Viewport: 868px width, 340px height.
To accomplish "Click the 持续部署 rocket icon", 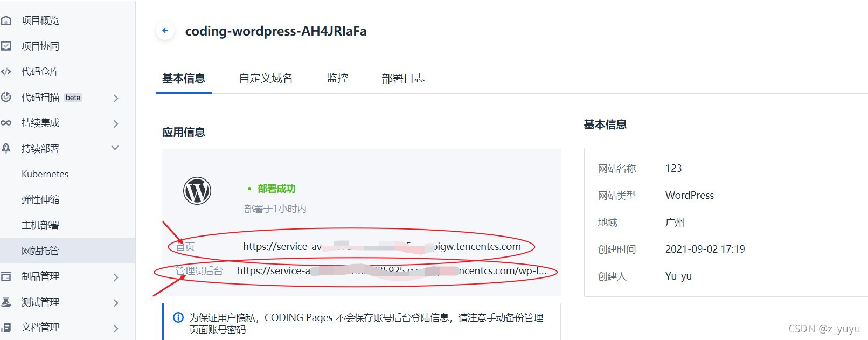I will (x=6, y=148).
